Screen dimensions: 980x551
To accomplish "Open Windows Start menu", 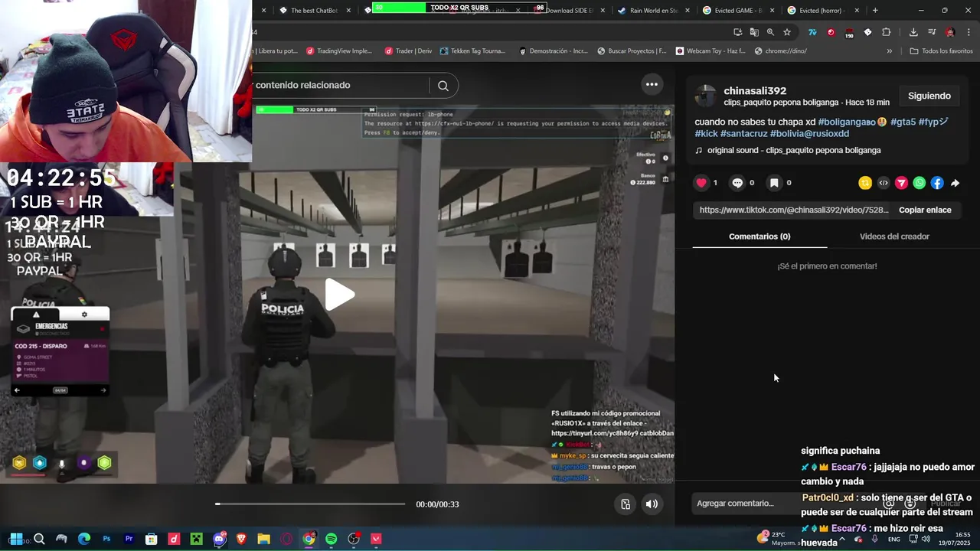I will [16, 539].
